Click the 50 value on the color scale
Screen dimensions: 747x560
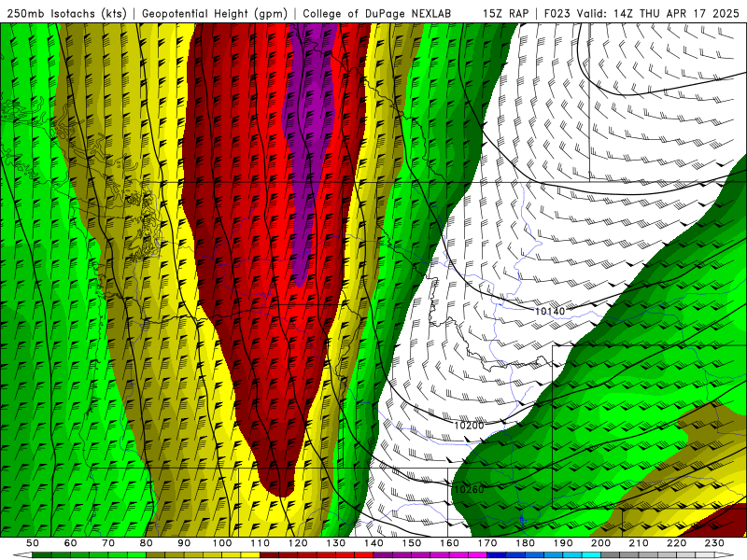[x=33, y=543]
